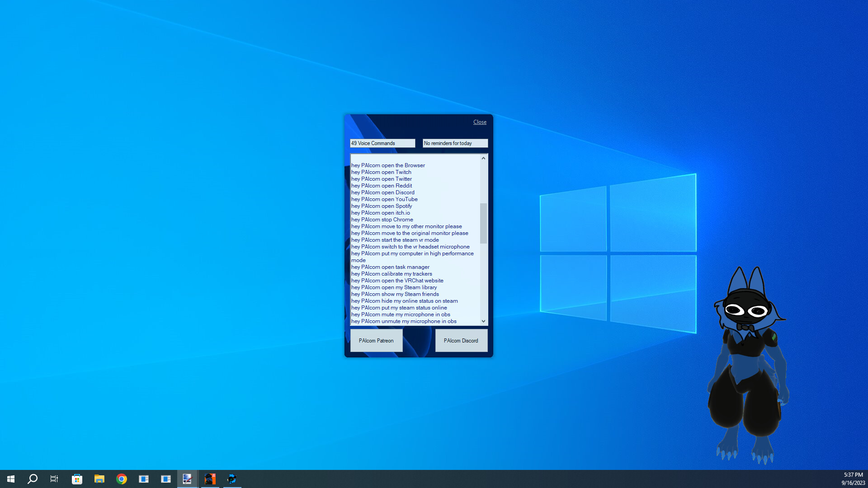Click the blue PAIcom character taskbar icon
This screenshot has height=488, width=868.
pyautogui.click(x=232, y=479)
